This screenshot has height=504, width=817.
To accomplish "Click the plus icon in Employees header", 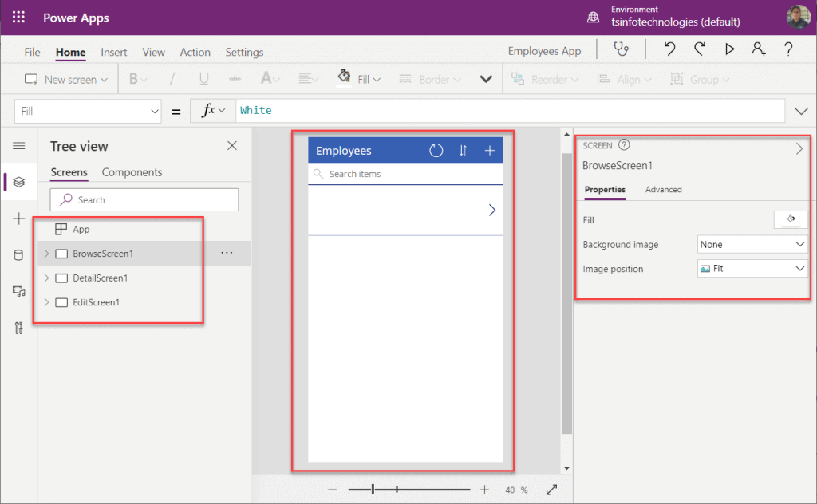I will click(490, 151).
